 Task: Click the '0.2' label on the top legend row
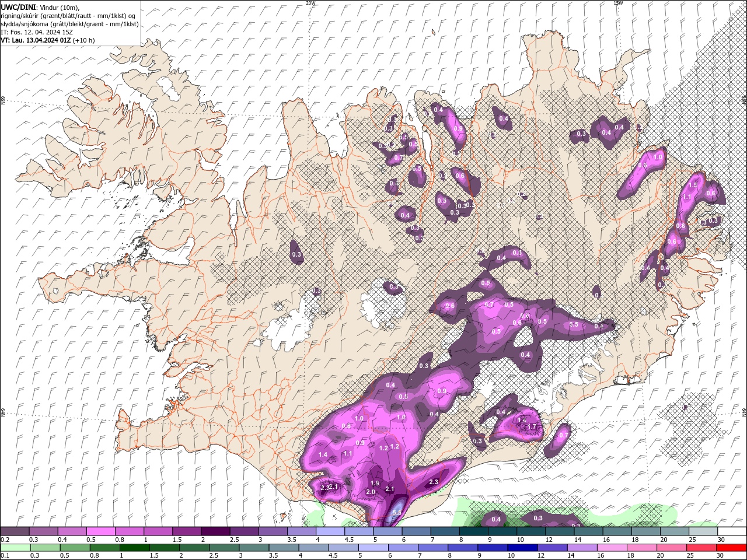point(5,540)
